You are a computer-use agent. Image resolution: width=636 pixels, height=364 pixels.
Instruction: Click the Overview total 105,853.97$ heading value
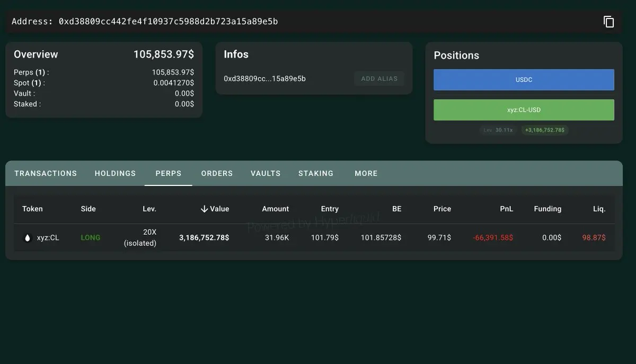tap(163, 54)
